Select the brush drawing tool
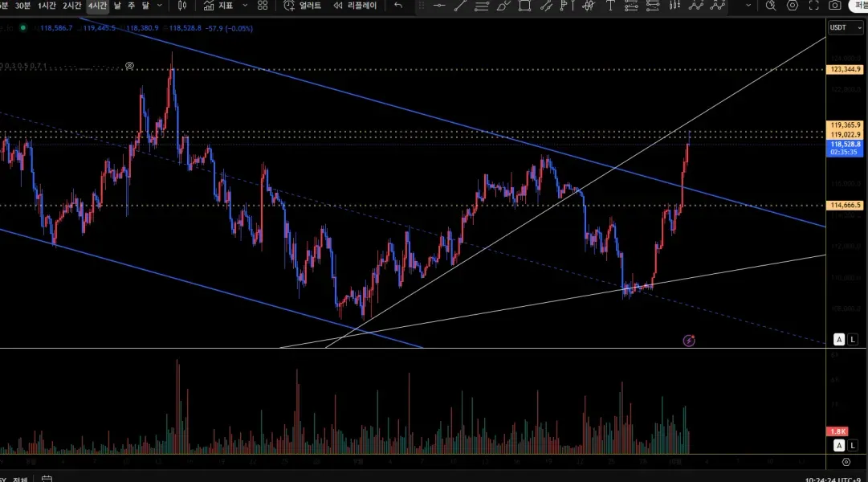Screen dimensions: 868x482 tap(503, 6)
